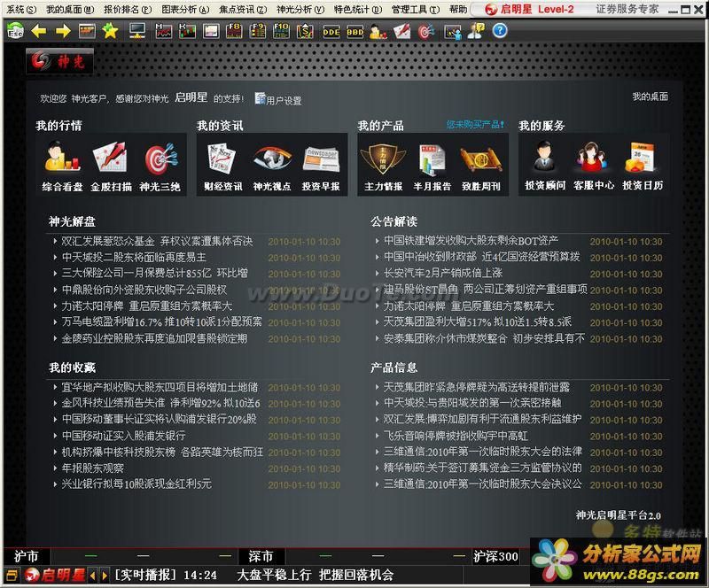709x588 pixels.
Task: Click the BBD toolbar icon
Action: (x=355, y=31)
